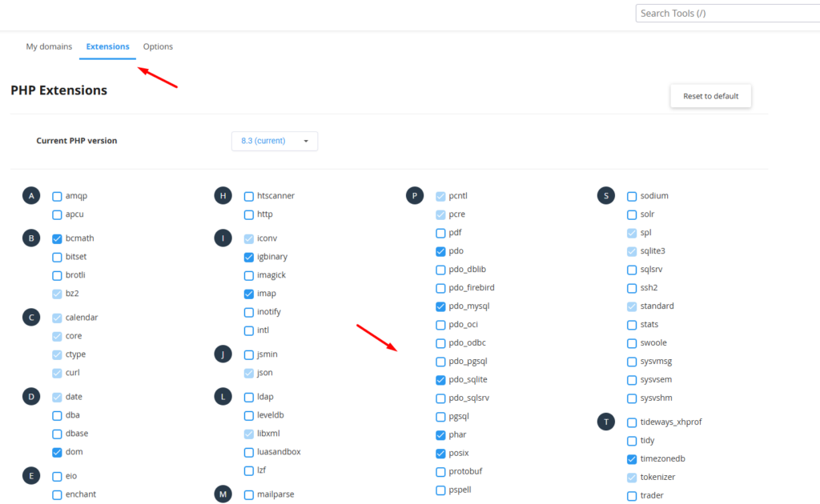Switch to the My domains tab
The image size is (820, 504).
pos(49,46)
